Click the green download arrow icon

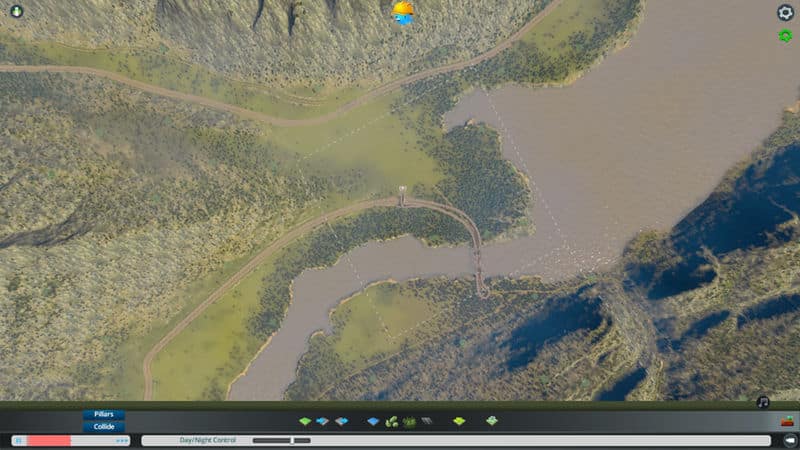[x=16, y=12]
